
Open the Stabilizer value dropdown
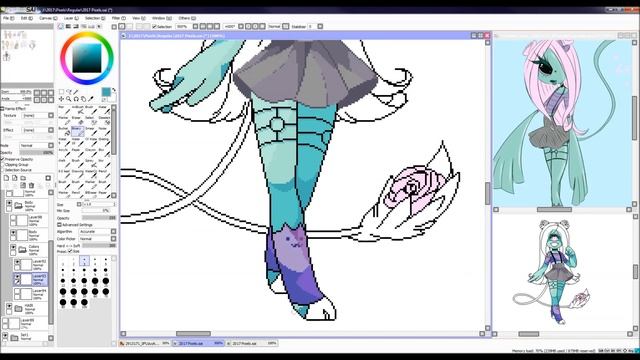pos(320,27)
